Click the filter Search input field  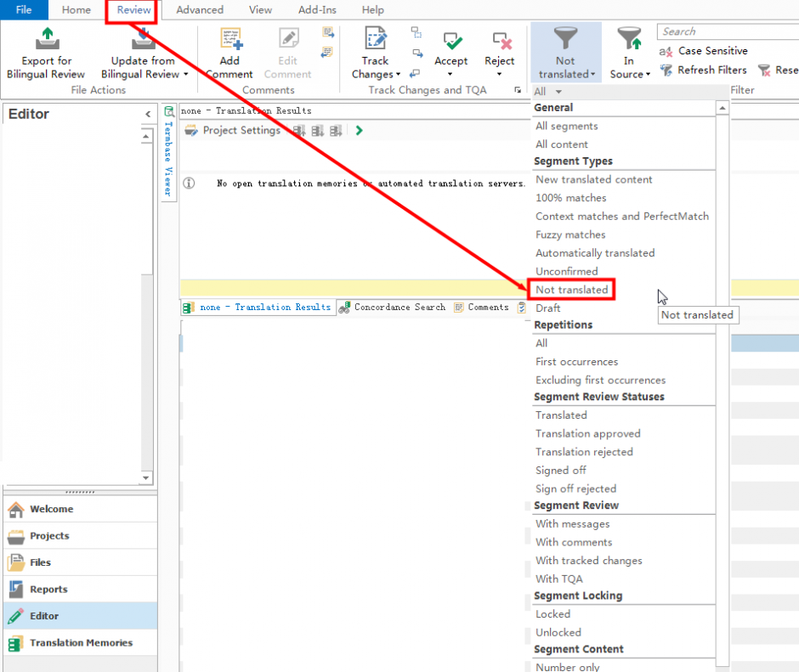tap(727, 31)
